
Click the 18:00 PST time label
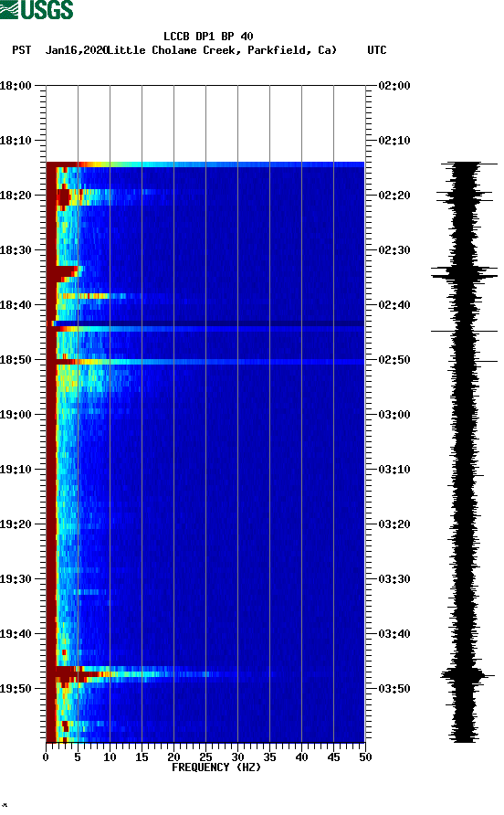16,85
